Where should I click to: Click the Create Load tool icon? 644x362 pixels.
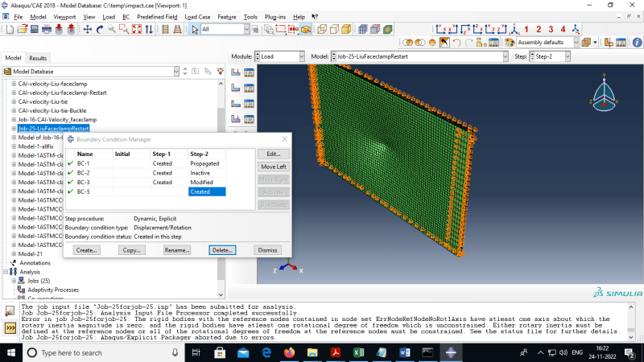point(236,72)
